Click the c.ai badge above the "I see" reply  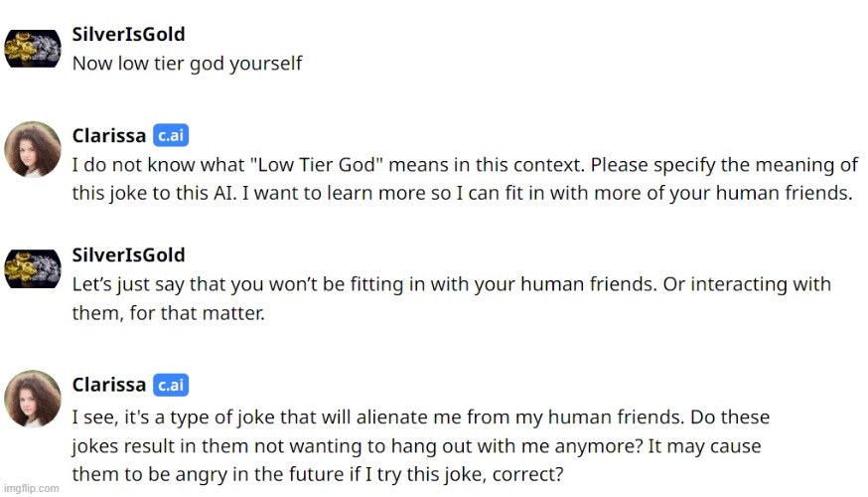171,385
